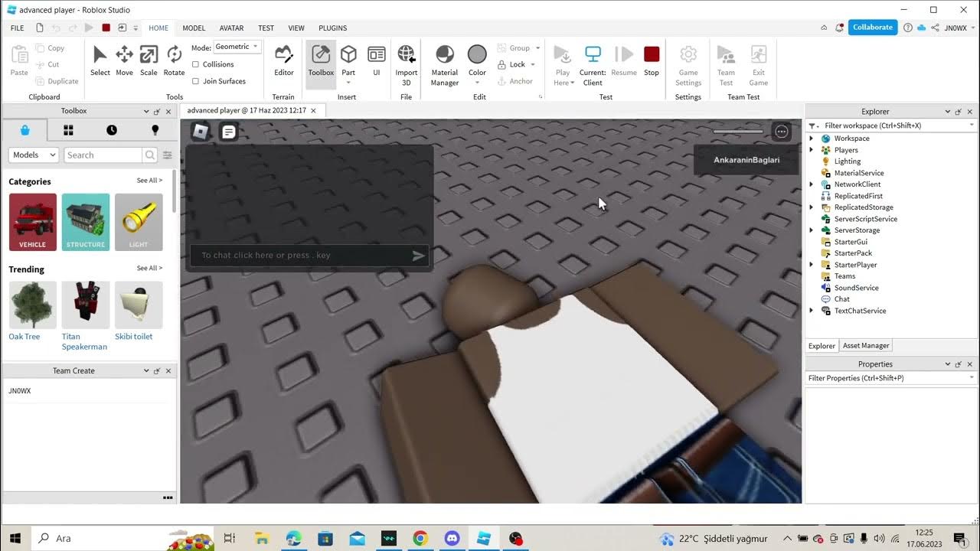Select the VEHICLE category thumbnail

pyautogui.click(x=32, y=222)
